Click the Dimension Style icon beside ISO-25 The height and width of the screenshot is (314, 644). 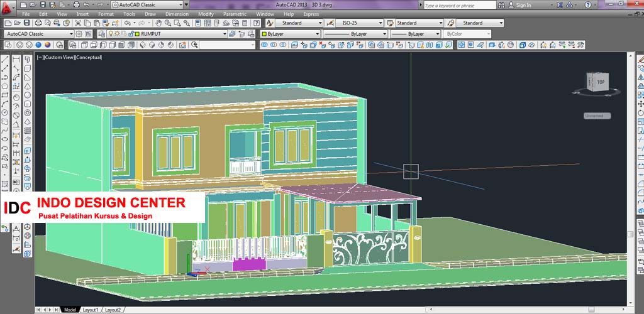330,23
